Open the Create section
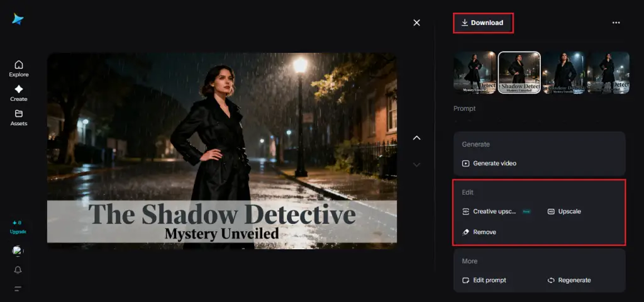The image size is (644, 302). point(19,93)
